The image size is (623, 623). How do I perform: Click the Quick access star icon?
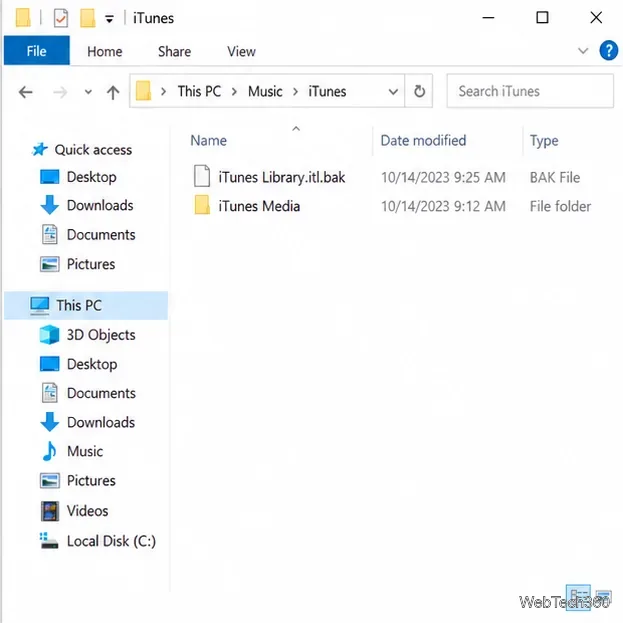point(40,149)
